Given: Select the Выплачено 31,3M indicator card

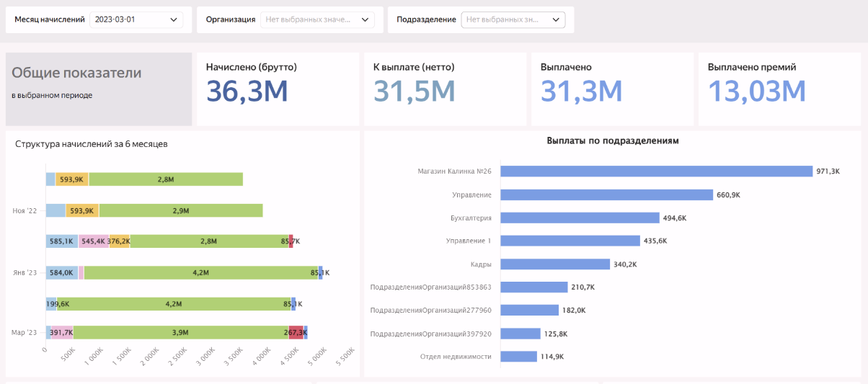Looking at the screenshot, I should click(581, 91).
